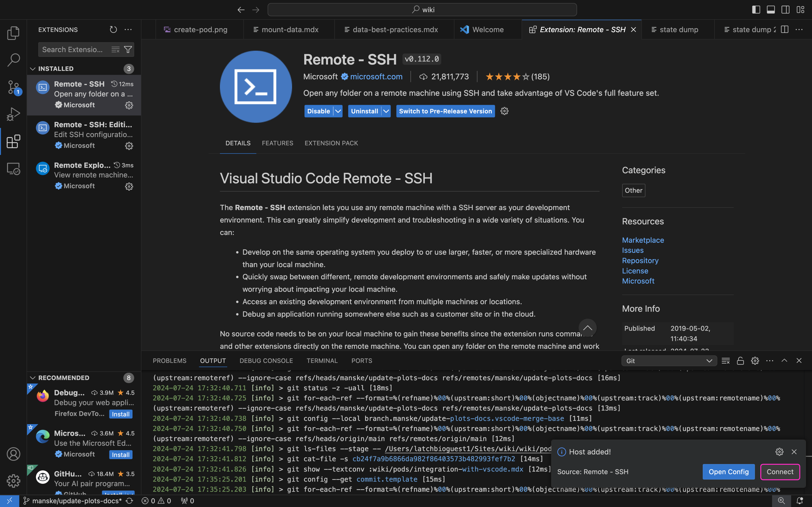Refresh the extensions list

tap(113, 30)
